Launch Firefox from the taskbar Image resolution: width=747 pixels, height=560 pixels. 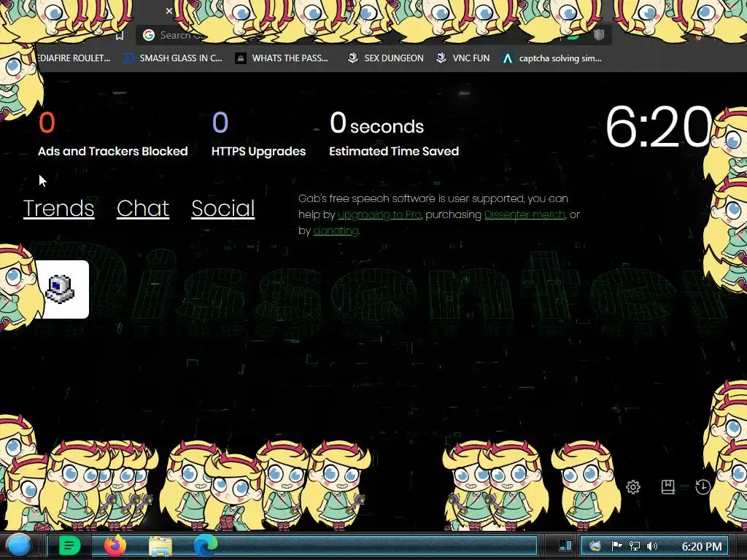point(115,545)
